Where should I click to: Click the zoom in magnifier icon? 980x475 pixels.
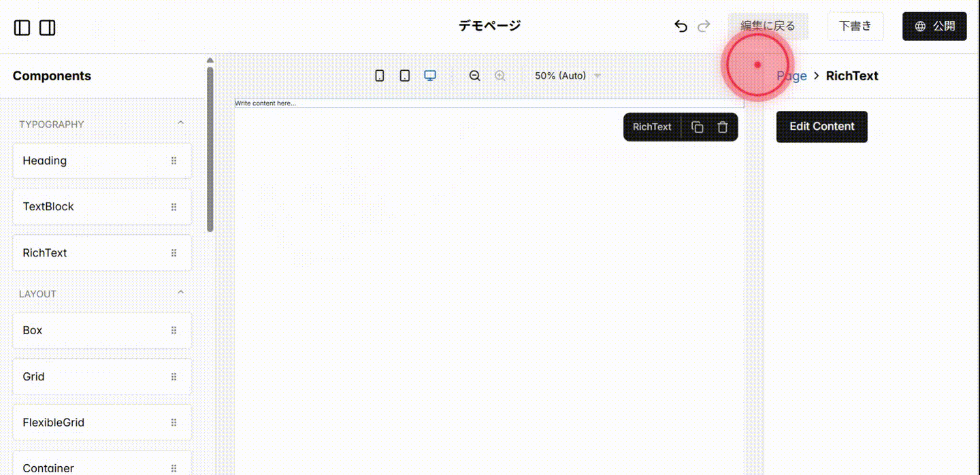tap(500, 75)
